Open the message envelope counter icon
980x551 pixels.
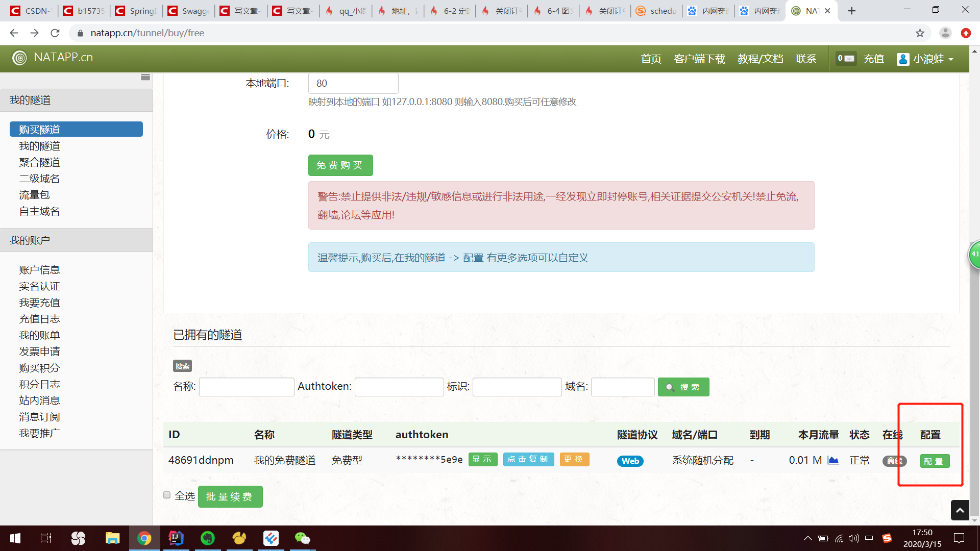(846, 59)
